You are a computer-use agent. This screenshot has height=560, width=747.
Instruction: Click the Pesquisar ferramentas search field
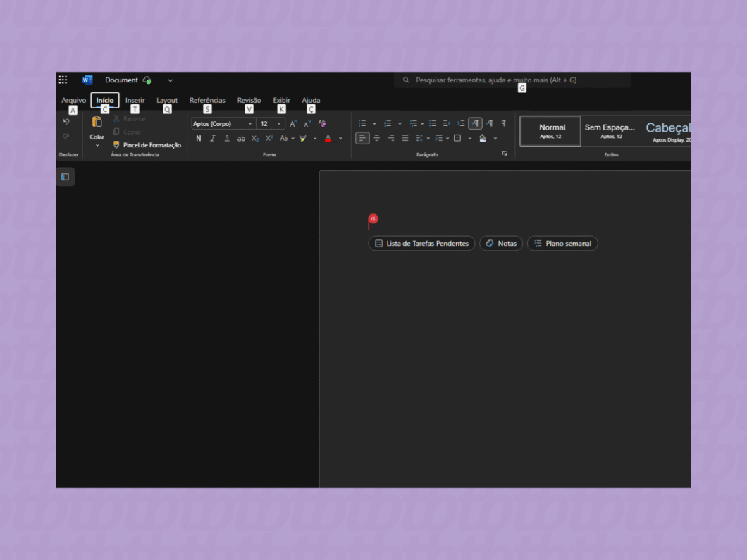point(512,80)
